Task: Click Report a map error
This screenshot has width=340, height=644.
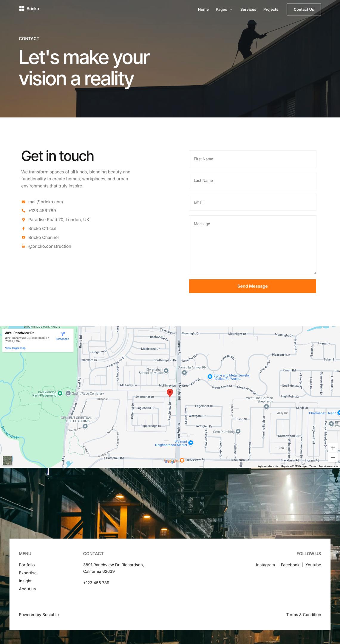Action: point(329,466)
